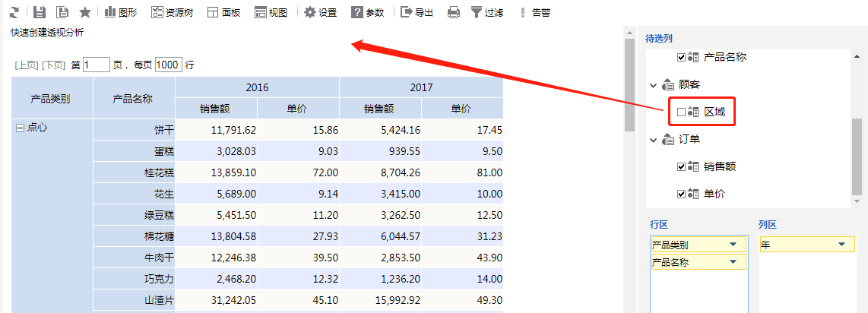The width and height of the screenshot is (868, 313).
Task: Click the 导出 export button
Action: [x=417, y=12]
